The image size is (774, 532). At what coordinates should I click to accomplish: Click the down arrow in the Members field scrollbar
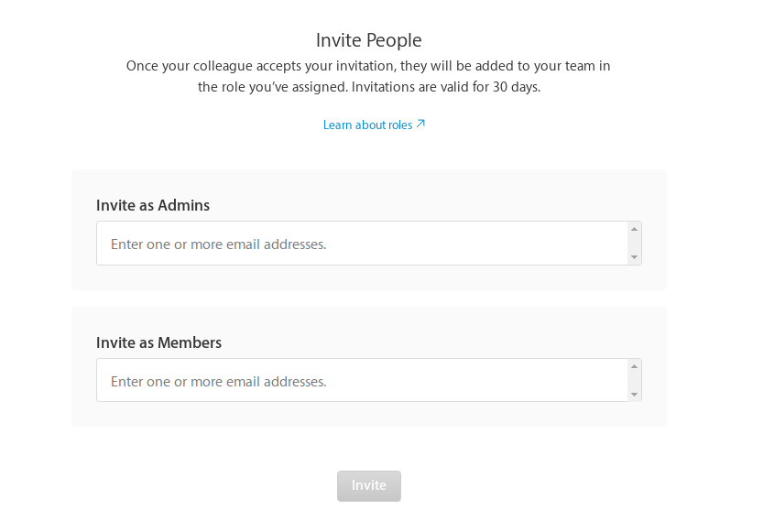(x=634, y=395)
